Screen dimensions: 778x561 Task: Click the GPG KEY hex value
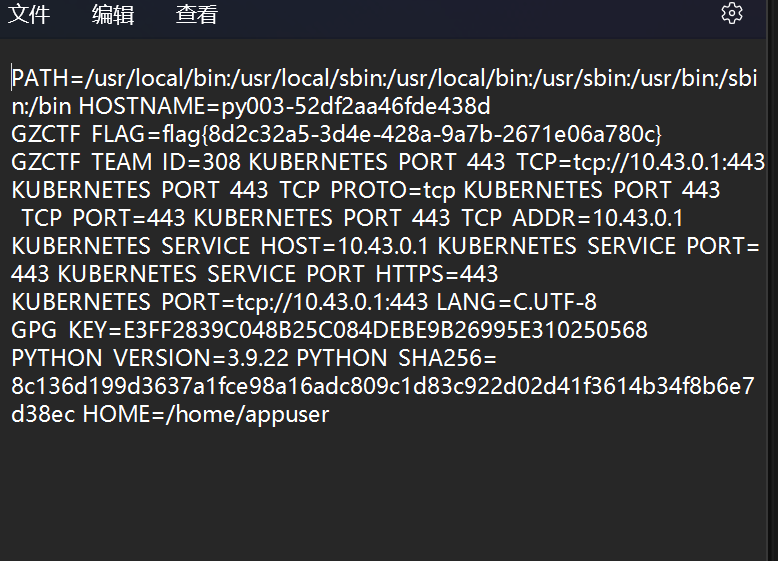tap(385, 330)
